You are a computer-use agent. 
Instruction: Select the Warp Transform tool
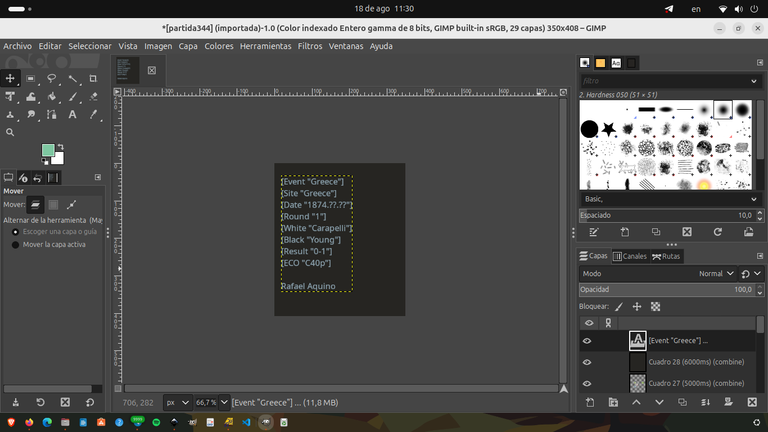(31, 96)
